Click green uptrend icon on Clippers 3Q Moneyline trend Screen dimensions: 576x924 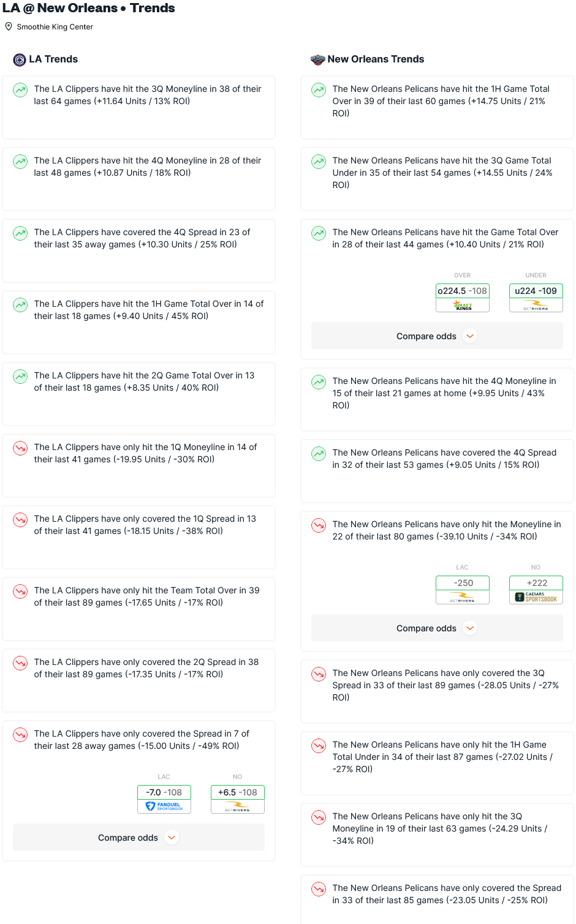pos(20,90)
